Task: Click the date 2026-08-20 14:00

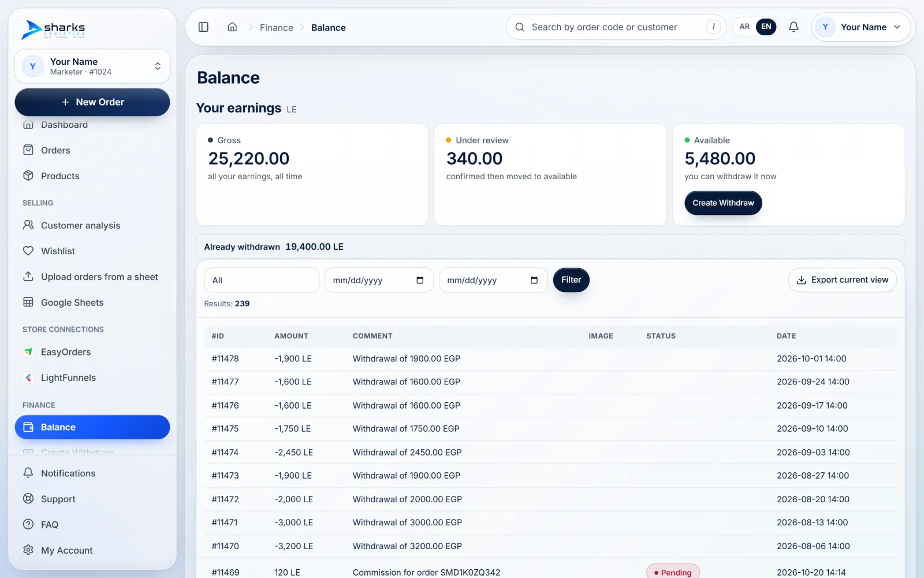Action: tap(813, 499)
